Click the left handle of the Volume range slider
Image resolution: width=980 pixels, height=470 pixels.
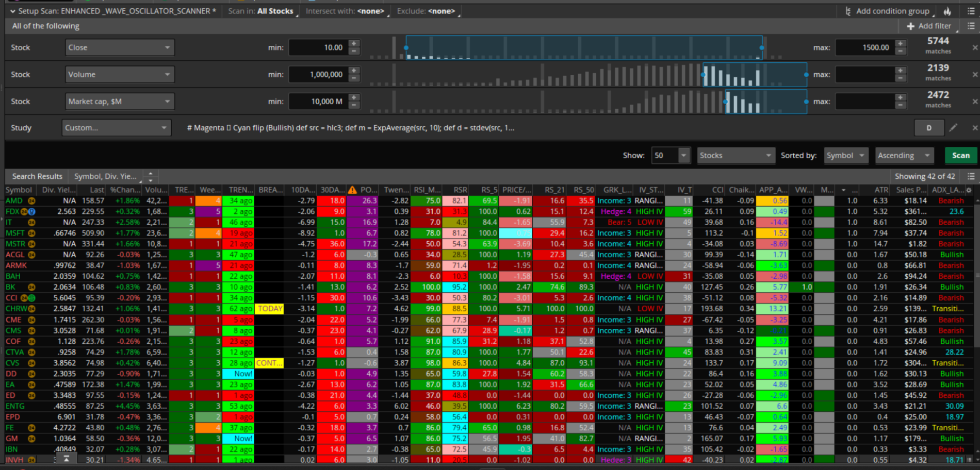(x=704, y=75)
